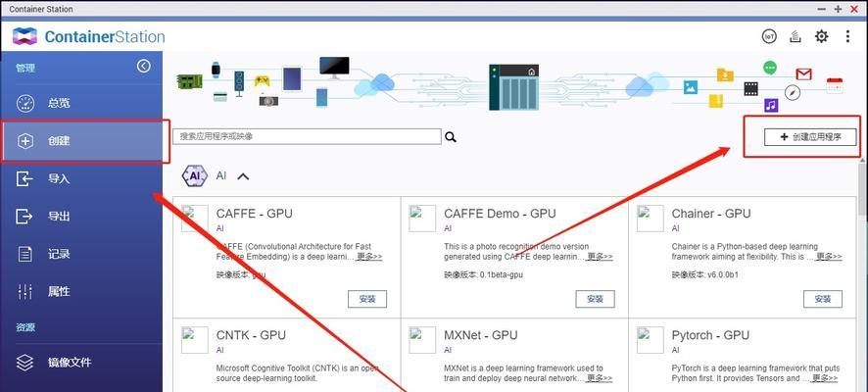Viewport: 868px width, 392px height.
Task: Click the CAFFE - GPU app thumbnail
Action: pos(195,219)
